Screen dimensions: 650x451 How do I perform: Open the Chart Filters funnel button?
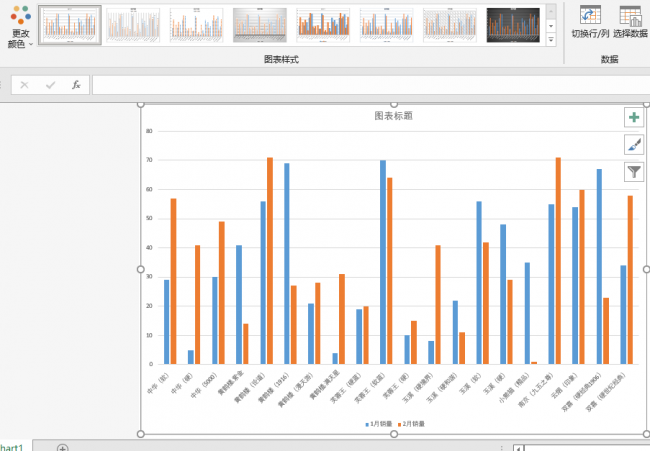[634, 172]
